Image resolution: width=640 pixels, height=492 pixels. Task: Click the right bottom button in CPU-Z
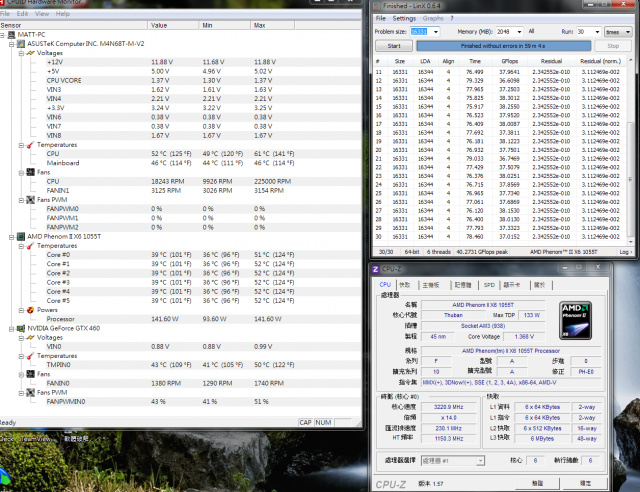pyautogui.click(x=585, y=483)
